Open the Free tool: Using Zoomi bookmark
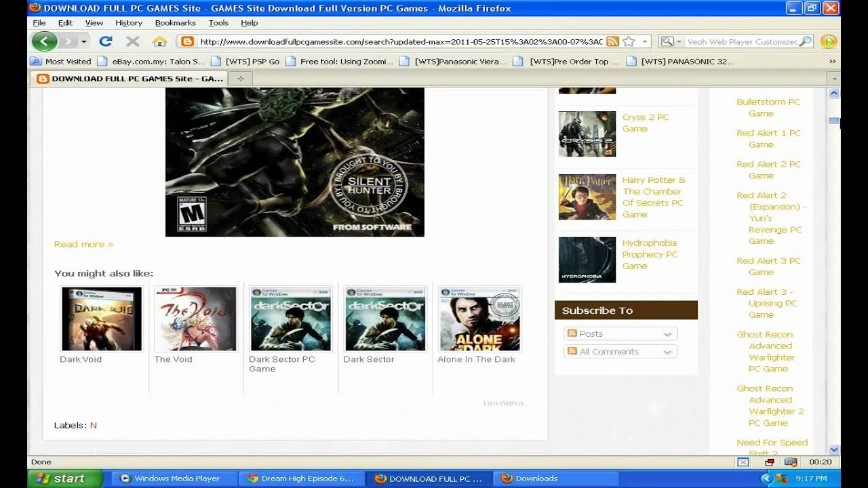 pos(340,61)
